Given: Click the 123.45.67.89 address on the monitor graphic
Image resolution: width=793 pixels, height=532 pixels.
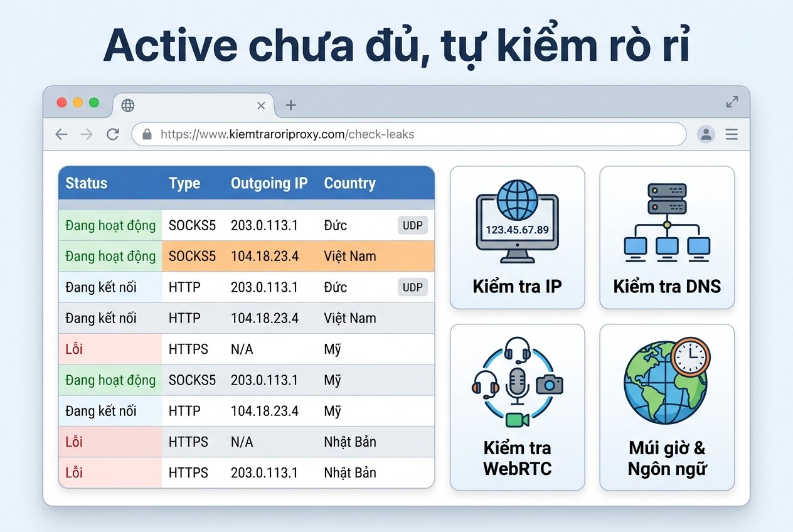Looking at the screenshot, I should pyautogui.click(x=517, y=230).
